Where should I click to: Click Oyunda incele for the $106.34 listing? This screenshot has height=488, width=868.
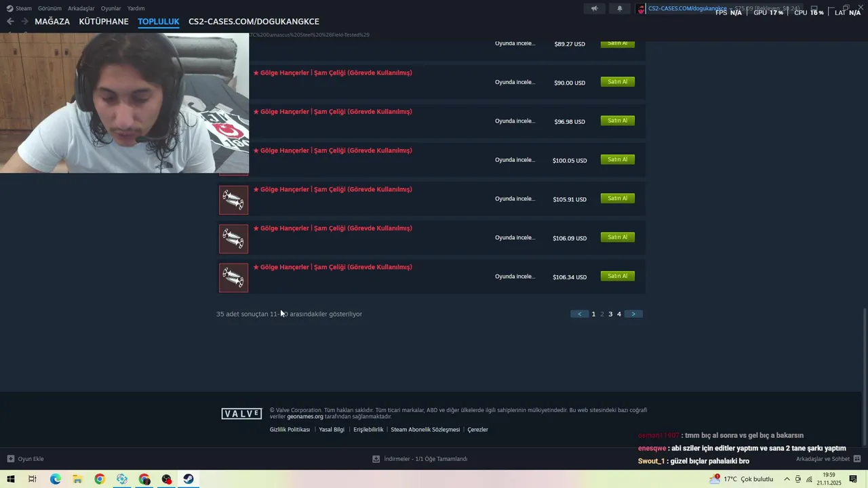[515, 277]
